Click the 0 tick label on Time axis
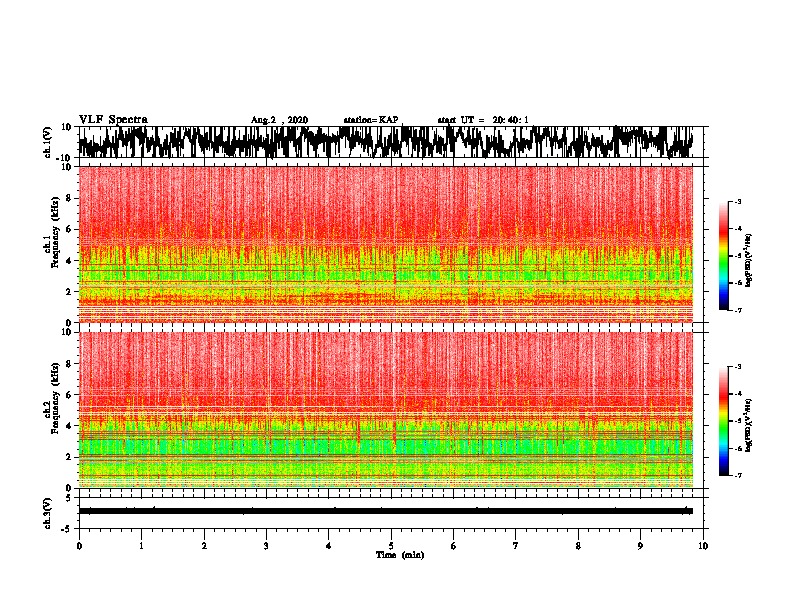Image resolution: width=792 pixels, height=612 pixels. tap(79, 546)
